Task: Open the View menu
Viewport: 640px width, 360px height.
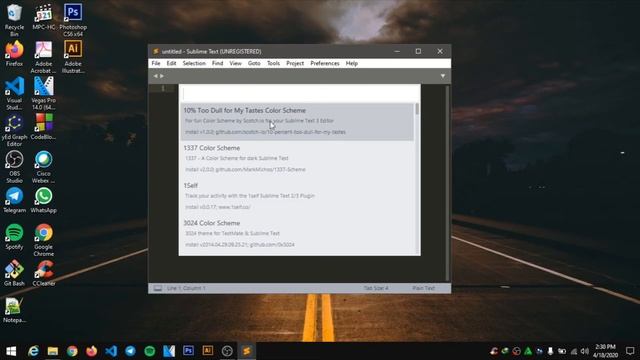Action: coord(235,63)
